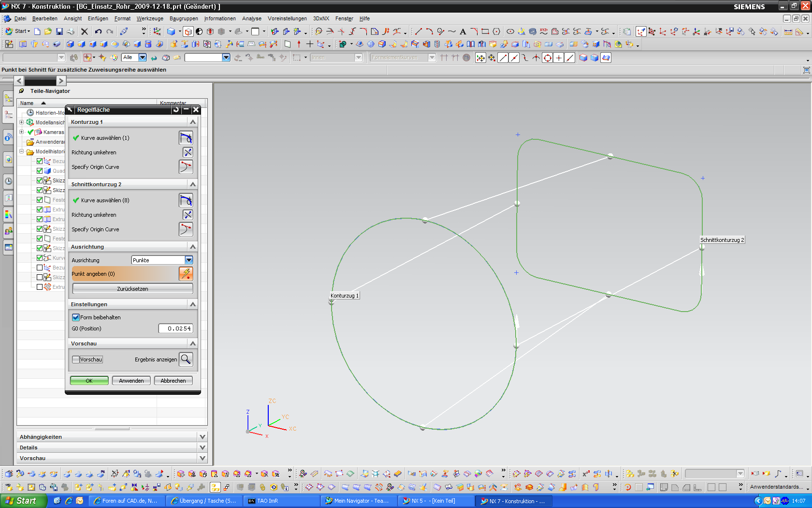812x508 pixels.
Task: Check the unchecked Skizz feature checkbox
Action: (x=40, y=277)
